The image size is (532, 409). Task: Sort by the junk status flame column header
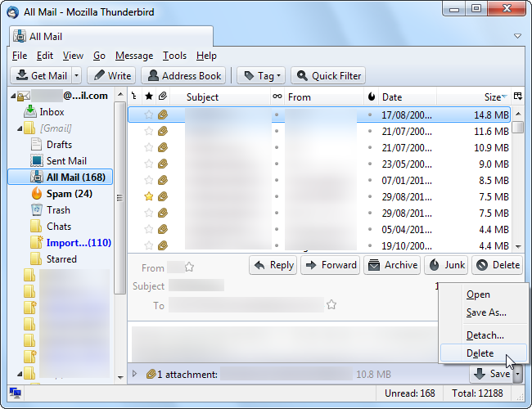(372, 97)
